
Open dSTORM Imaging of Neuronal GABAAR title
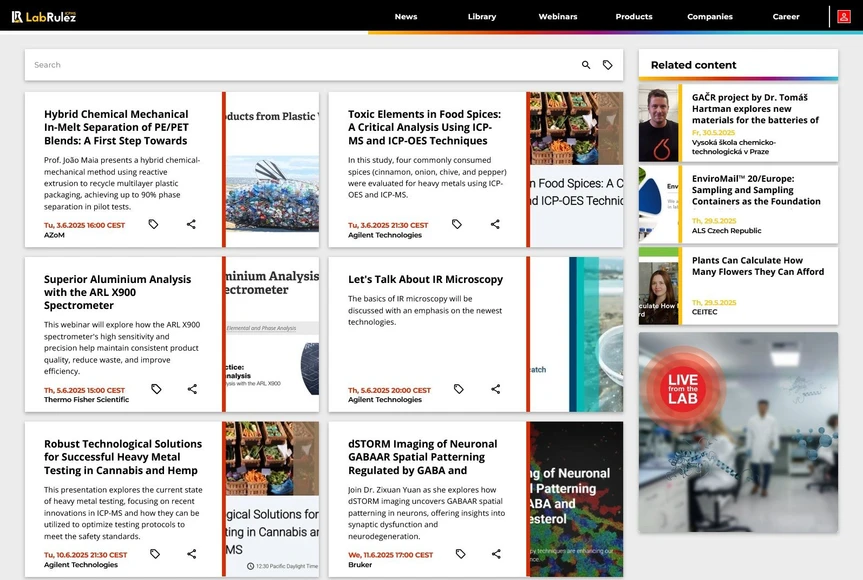(422, 457)
